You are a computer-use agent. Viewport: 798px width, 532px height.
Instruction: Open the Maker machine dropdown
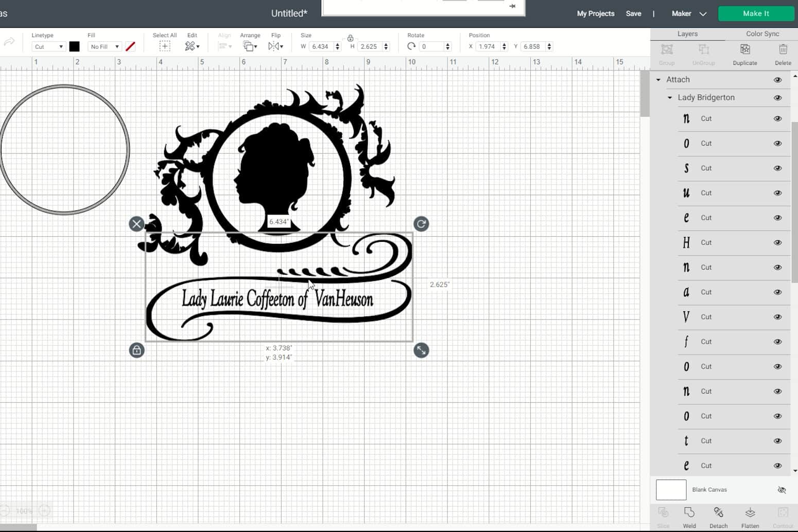coord(689,13)
